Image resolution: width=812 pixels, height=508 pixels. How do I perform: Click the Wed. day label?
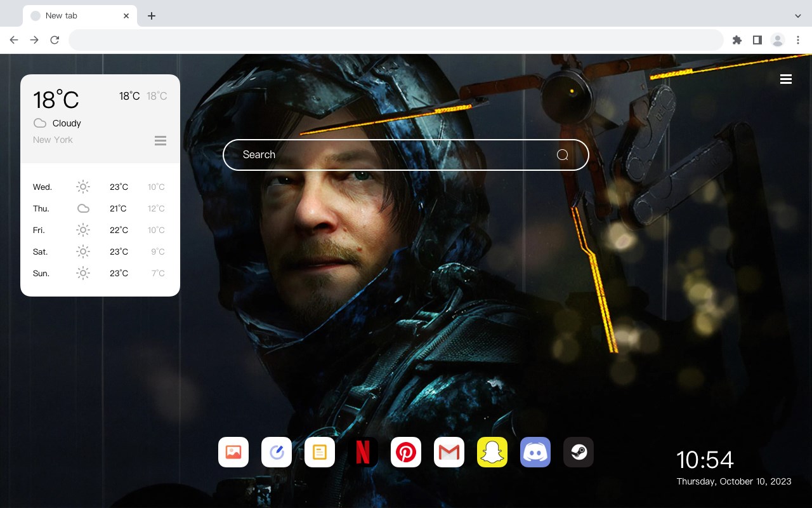43,187
